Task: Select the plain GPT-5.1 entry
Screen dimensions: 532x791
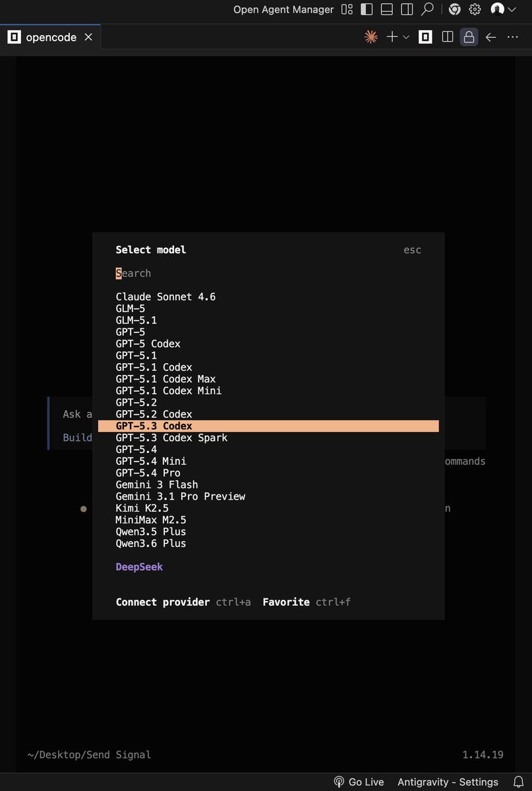Action: [x=268, y=356]
